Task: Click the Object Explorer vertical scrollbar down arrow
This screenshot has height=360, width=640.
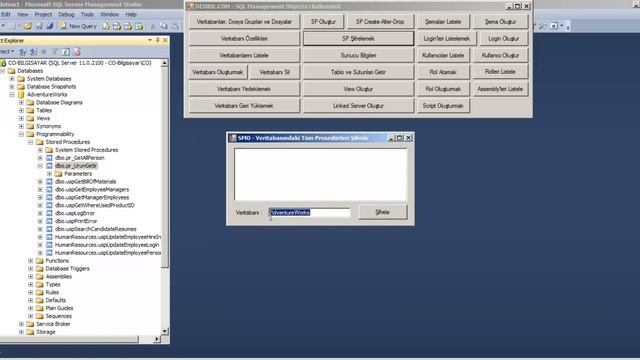Action: [x=164, y=331]
